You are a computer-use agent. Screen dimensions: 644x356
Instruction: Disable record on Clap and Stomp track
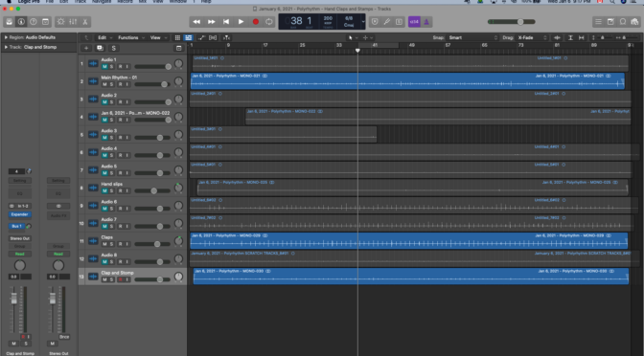coord(121,279)
